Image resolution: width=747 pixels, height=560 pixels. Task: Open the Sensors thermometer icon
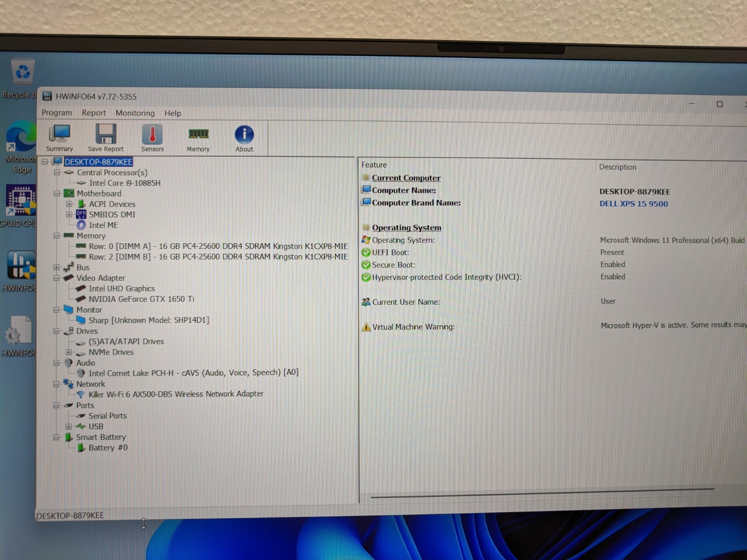(x=152, y=138)
